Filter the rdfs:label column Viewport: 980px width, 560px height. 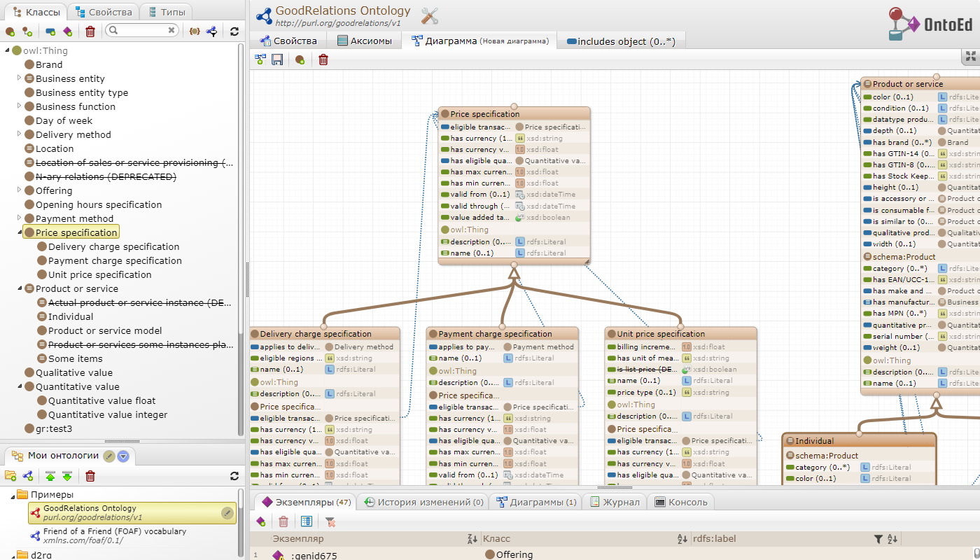pos(878,539)
